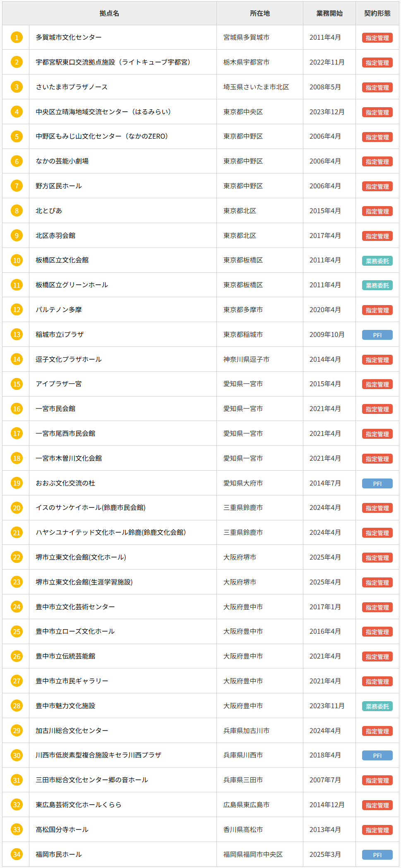This screenshot has width=401, height=868.
Task: Click 業務委託 tag for 板橋区立文化会館
Action: (377, 261)
